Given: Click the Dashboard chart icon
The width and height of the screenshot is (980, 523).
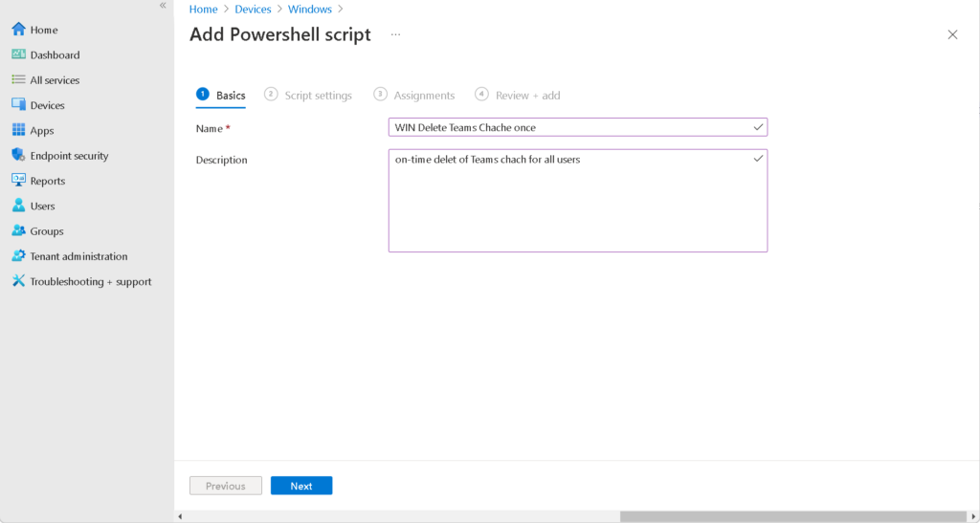Looking at the screenshot, I should [19, 54].
